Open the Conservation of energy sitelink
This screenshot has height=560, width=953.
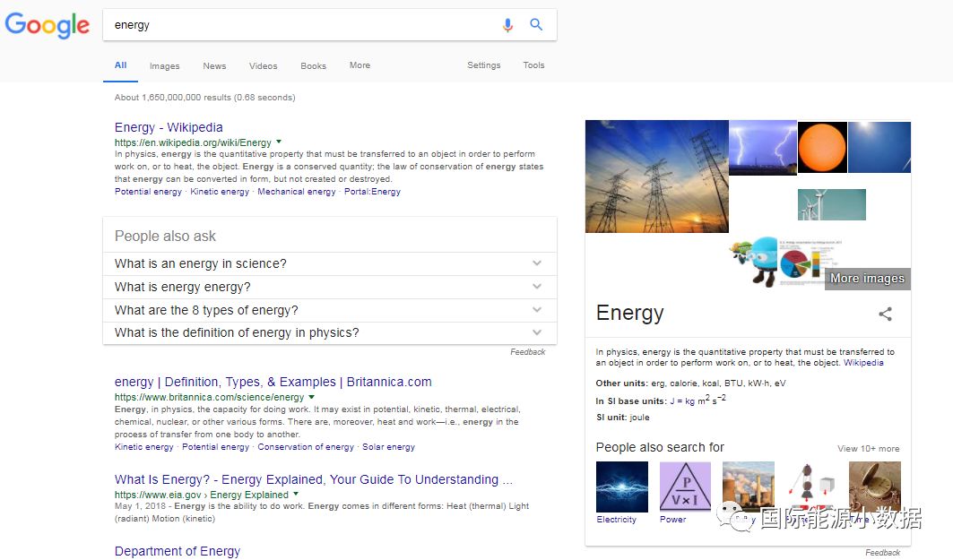pos(306,446)
